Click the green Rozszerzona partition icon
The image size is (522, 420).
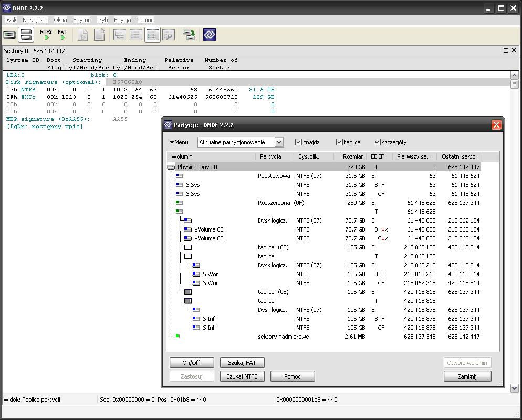click(180, 203)
